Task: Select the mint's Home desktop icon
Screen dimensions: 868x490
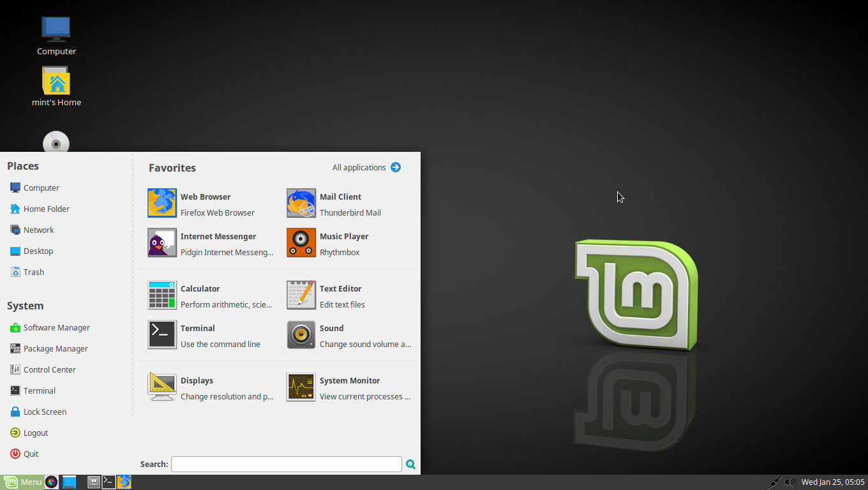Action: 56,87
